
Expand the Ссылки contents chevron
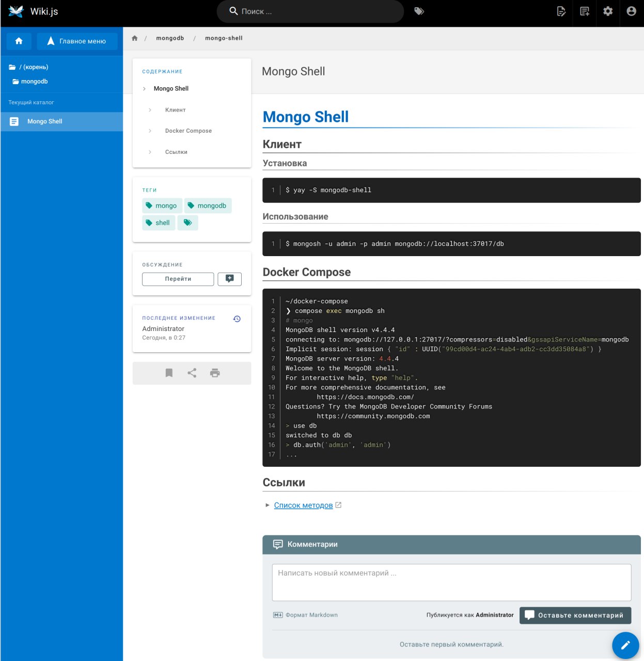tap(150, 152)
